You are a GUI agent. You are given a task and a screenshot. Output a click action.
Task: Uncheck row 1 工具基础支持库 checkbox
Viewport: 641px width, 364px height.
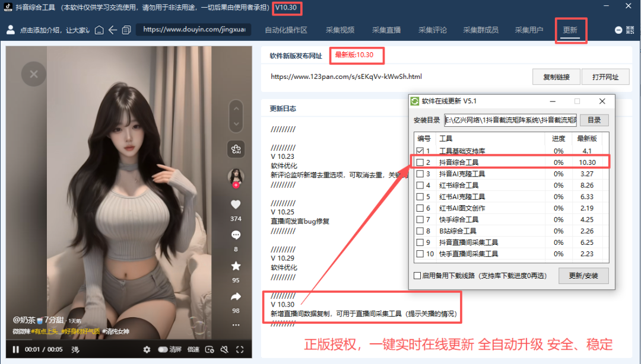pyautogui.click(x=420, y=151)
